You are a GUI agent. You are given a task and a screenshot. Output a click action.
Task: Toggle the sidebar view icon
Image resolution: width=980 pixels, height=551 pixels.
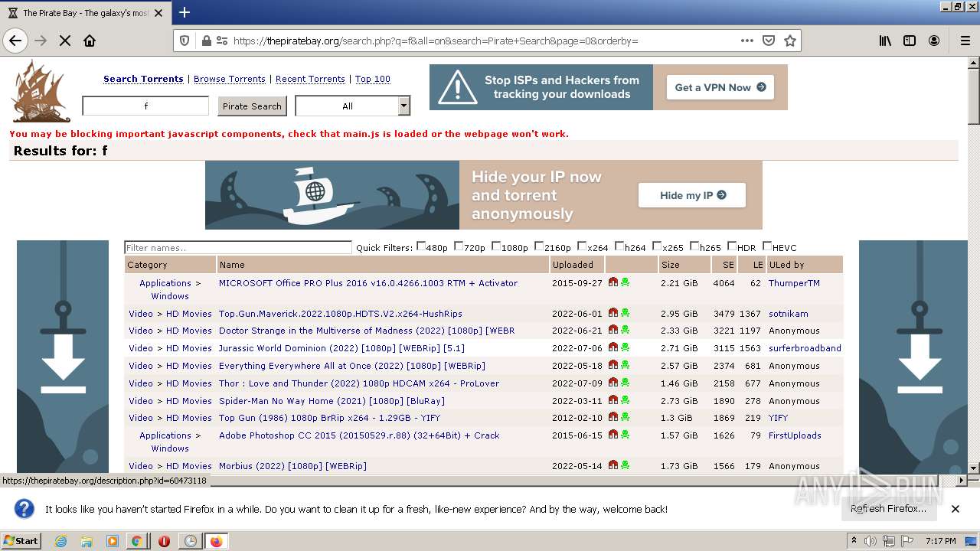tap(910, 41)
